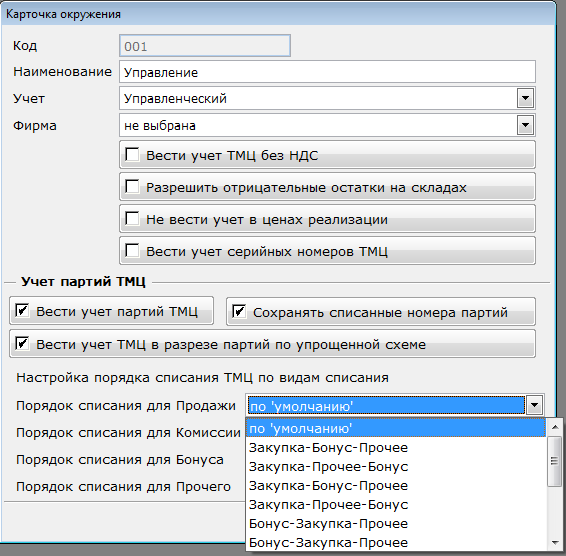This screenshot has width=566, height=556.
Task: Focus the Наименование text field
Action: (327, 71)
